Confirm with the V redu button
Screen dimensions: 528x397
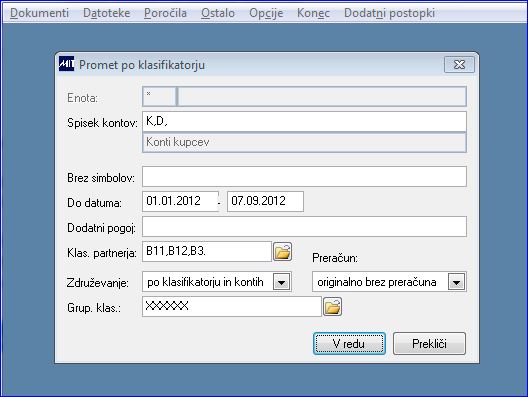point(349,343)
